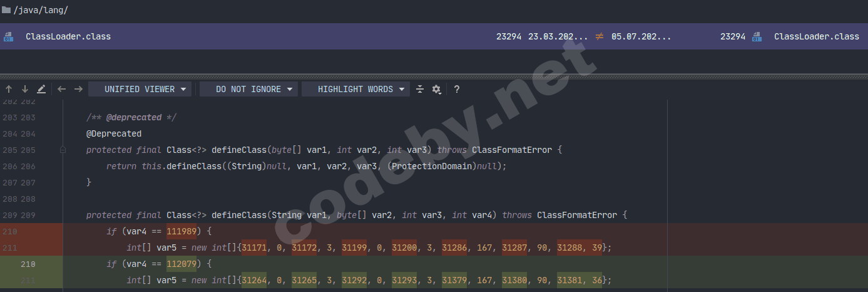Open the Do Not Ignore dropdown
This screenshot has height=292, width=868.
[x=248, y=89]
